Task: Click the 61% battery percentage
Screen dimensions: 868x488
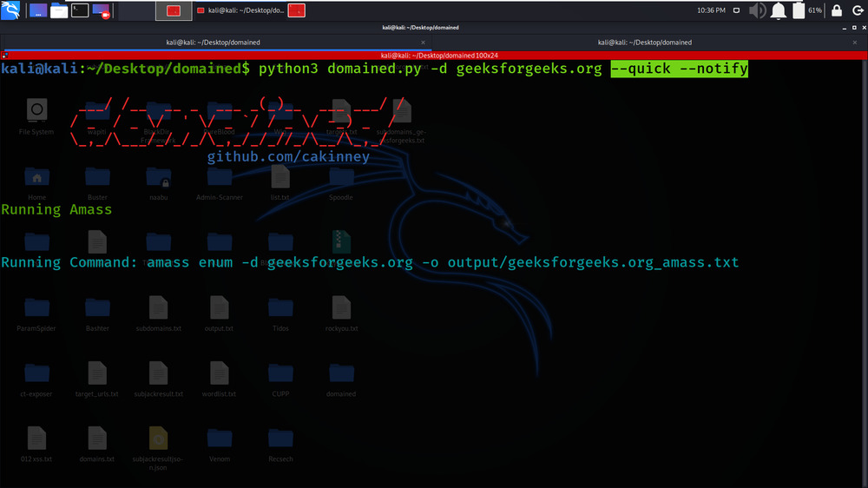Action: pyautogui.click(x=815, y=10)
